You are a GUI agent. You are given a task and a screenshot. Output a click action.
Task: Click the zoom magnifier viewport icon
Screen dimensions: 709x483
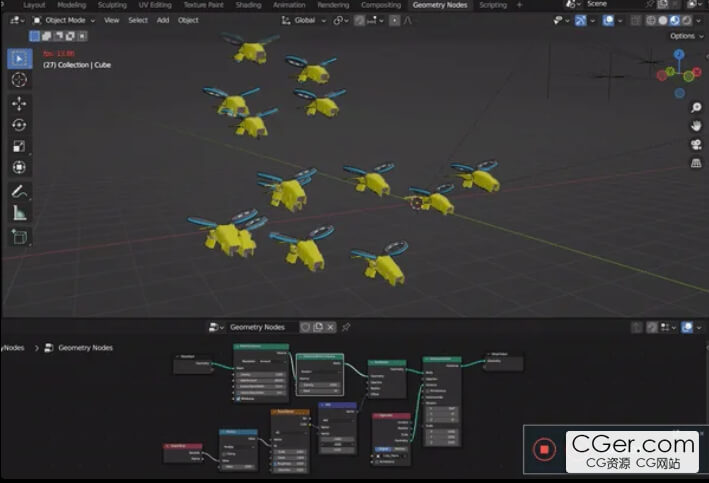(x=696, y=107)
